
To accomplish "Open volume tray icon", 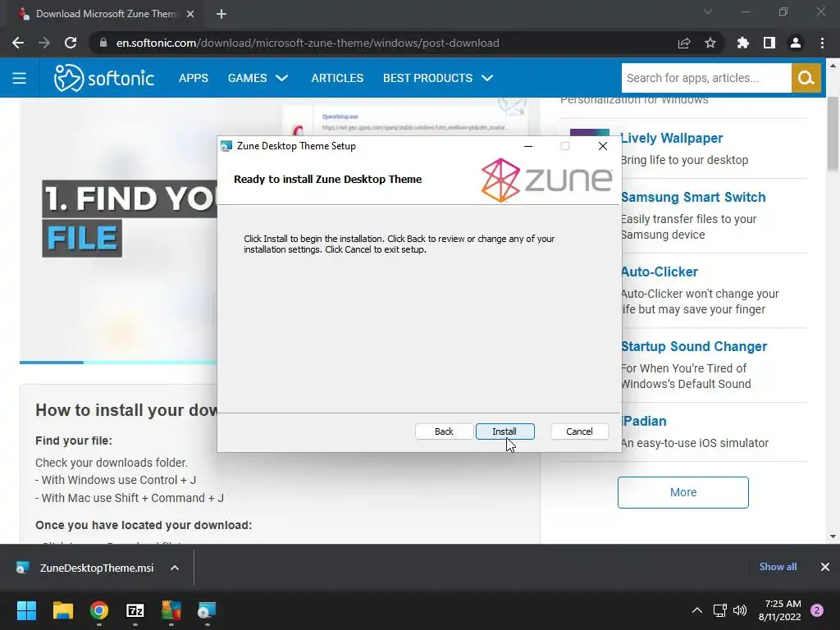I will coord(740,610).
